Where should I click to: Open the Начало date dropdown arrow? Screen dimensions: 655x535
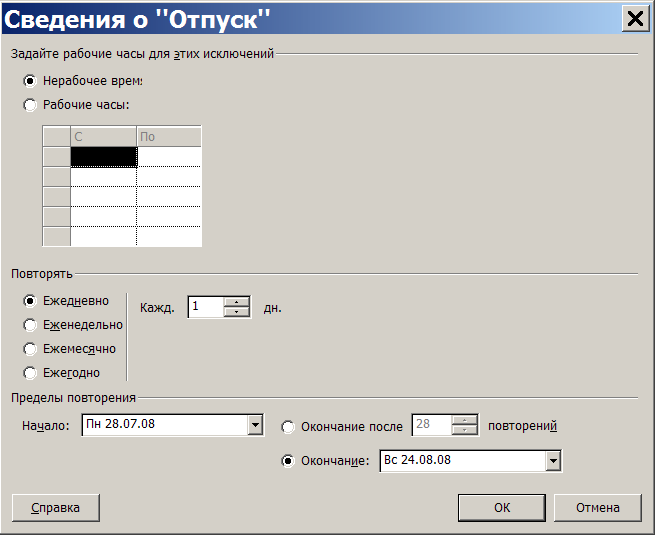pos(255,425)
